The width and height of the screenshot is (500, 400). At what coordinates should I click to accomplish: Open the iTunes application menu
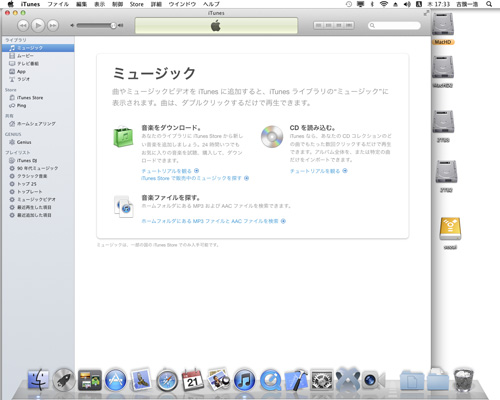click(30, 4)
